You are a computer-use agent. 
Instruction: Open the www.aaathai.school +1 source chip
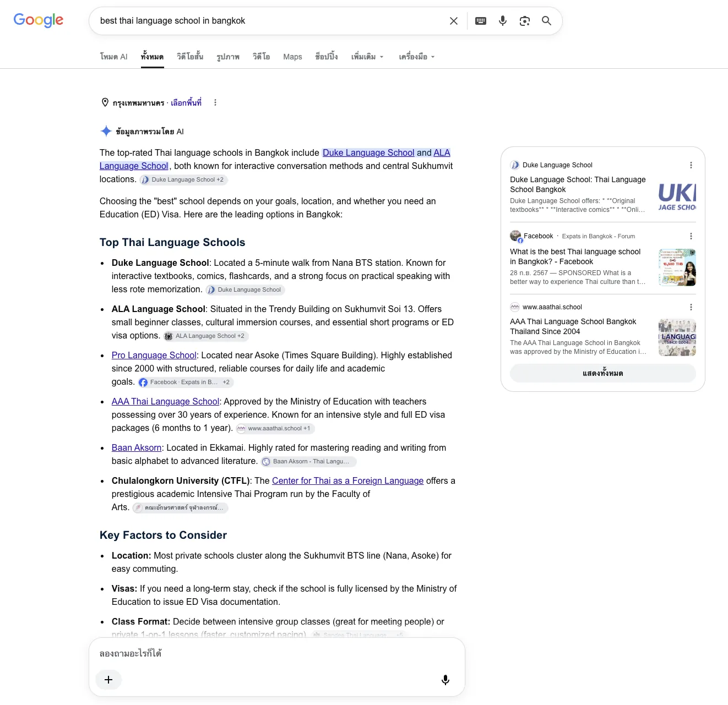[x=275, y=428]
